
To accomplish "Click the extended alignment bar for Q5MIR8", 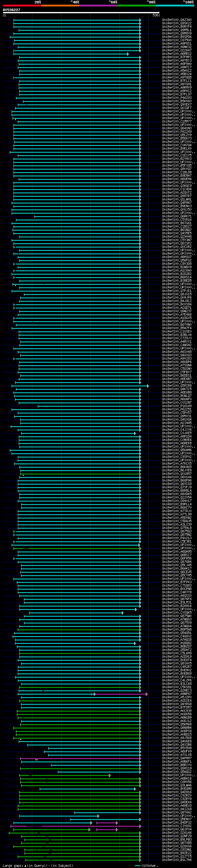I will 80,386.
